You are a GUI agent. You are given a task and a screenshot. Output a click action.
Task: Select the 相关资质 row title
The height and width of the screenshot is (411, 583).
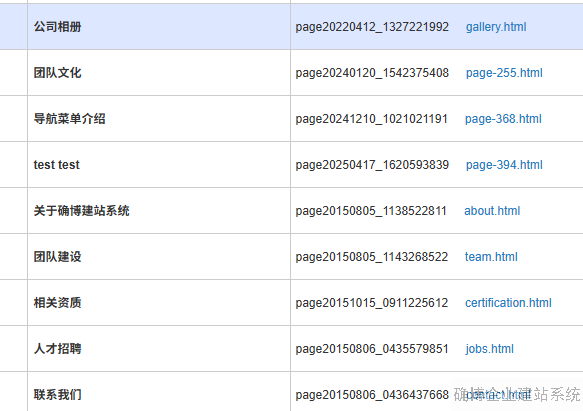[x=58, y=303]
